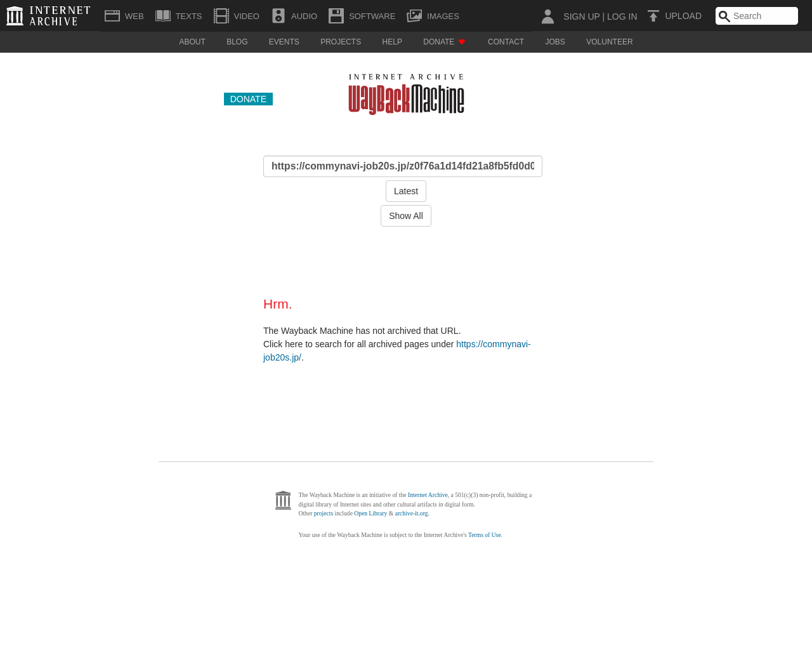The height and width of the screenshot is (650, 812).
Task: Click the user profile avatar icon
Action: tap(547, 16)
